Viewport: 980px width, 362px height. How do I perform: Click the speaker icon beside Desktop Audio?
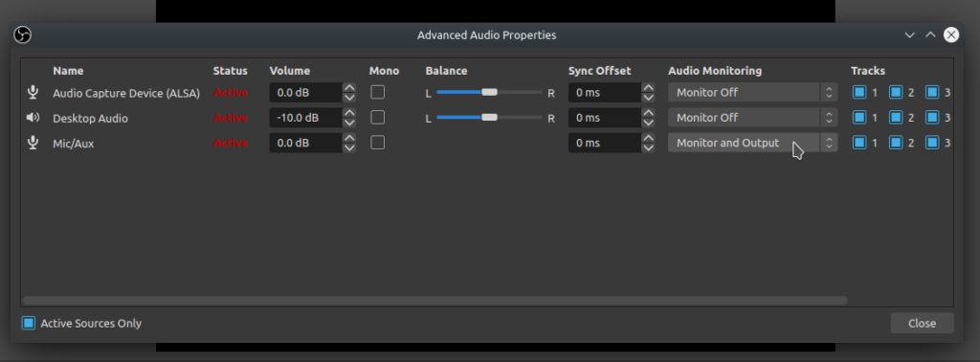[x=33, y=118]
